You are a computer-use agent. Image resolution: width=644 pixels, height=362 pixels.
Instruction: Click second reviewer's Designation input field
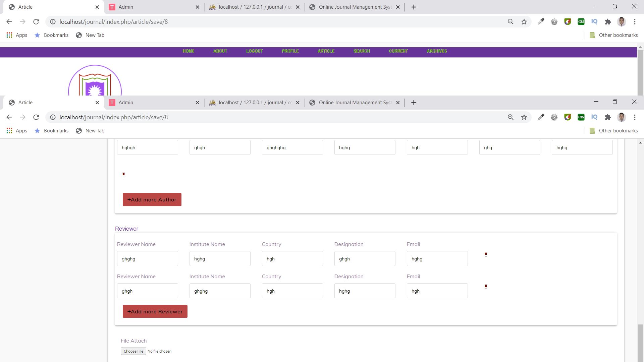pos(365,291)
